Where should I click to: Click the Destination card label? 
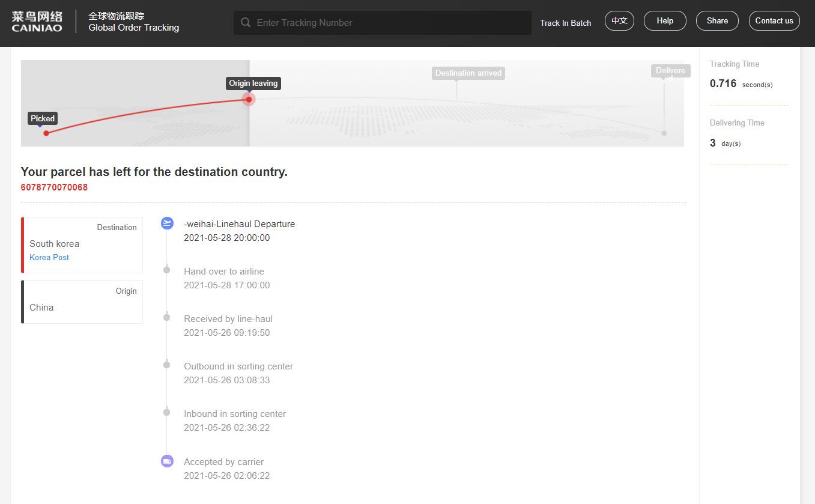(117, 228)
